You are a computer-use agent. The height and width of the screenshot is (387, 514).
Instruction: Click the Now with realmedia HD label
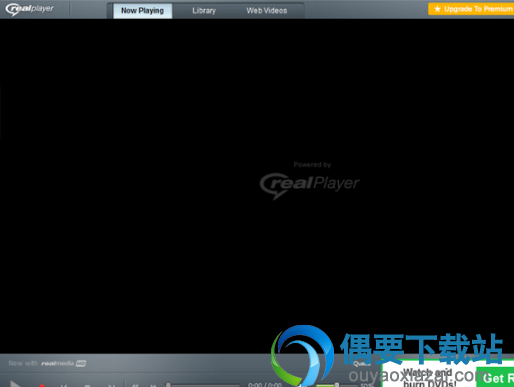pos(47,363)
